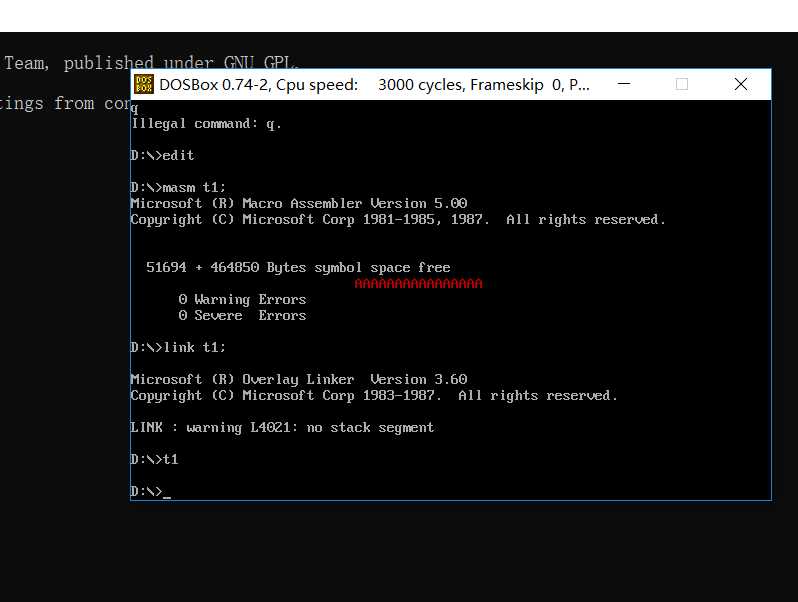Click the red row of A characters
Screen dimensions: 798x602
coord(418,283)
